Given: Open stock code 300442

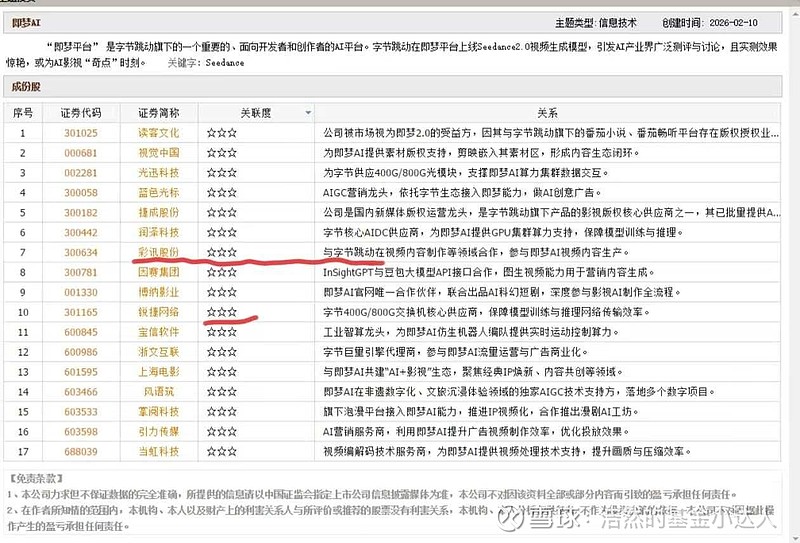Looking at the screenshot, I should 81,233.
